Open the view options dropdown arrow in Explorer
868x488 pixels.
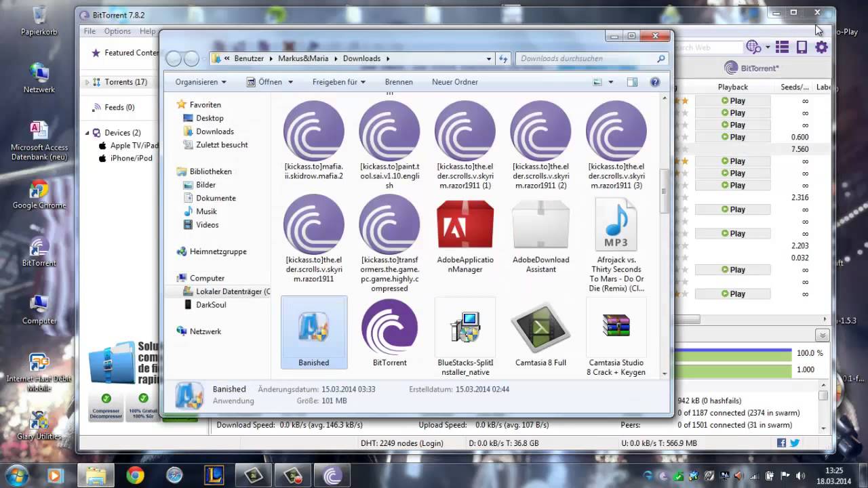[610, 82]
